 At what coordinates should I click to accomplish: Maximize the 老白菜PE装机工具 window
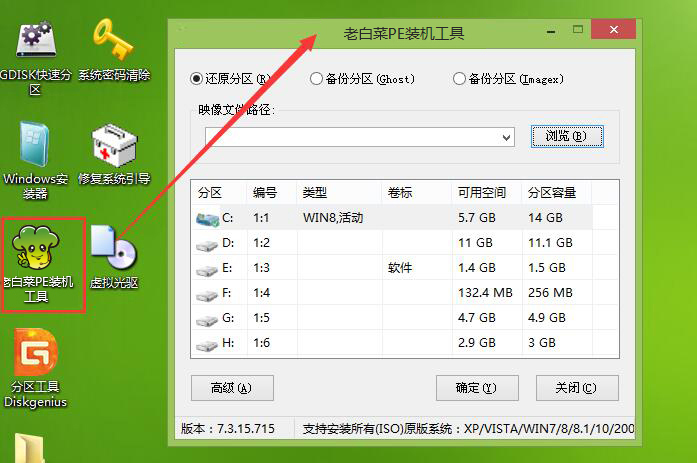578,30
